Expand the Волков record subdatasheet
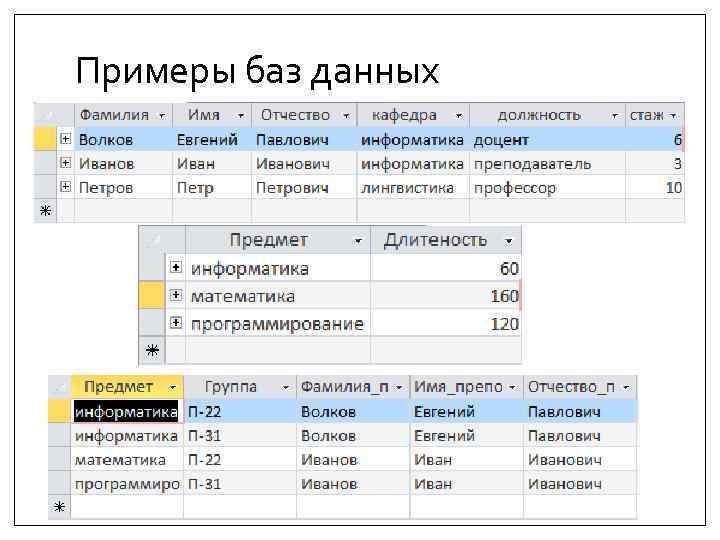The image size is (720, 540). pyautogui.click(x=66, y=139)
